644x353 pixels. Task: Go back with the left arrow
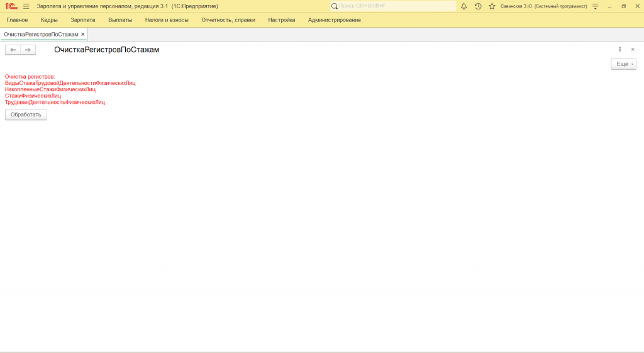(13, 50)
